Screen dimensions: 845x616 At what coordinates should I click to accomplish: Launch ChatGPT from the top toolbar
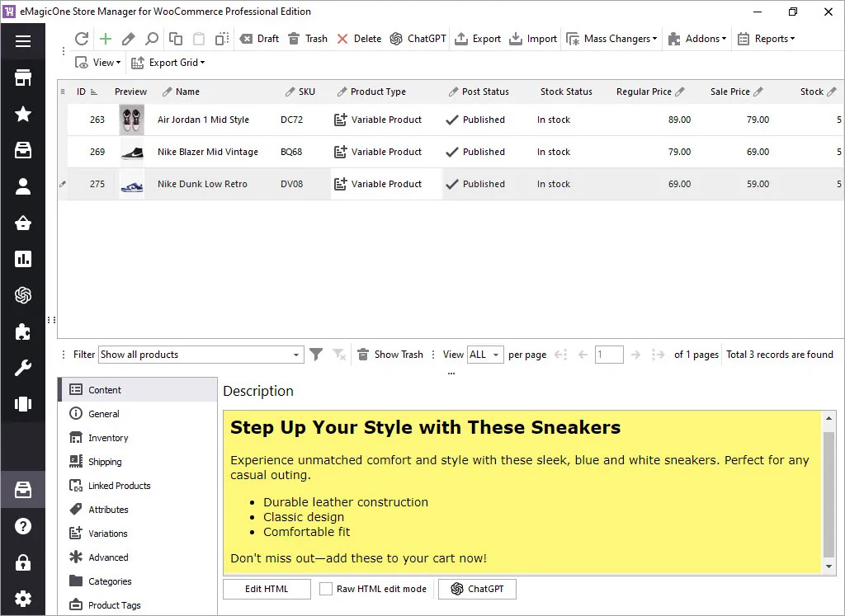[418, 38]
